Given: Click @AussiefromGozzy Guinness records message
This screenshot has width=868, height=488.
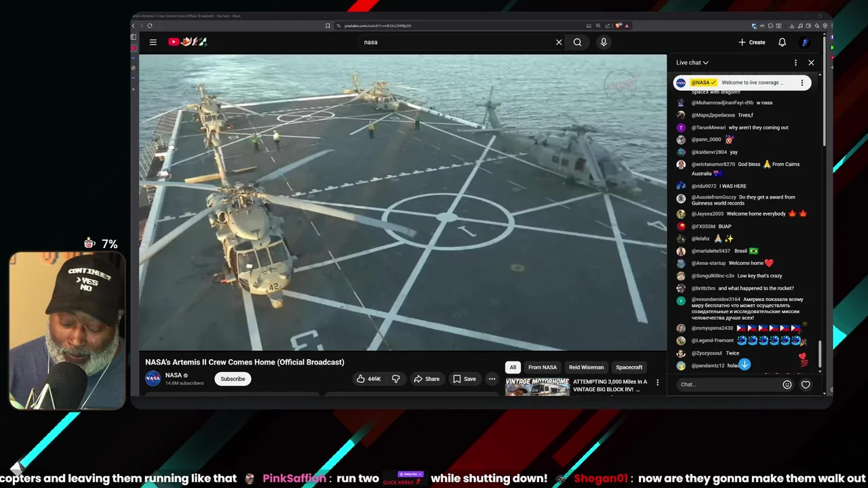Looking at the screenshot, I should pos(744,200).
